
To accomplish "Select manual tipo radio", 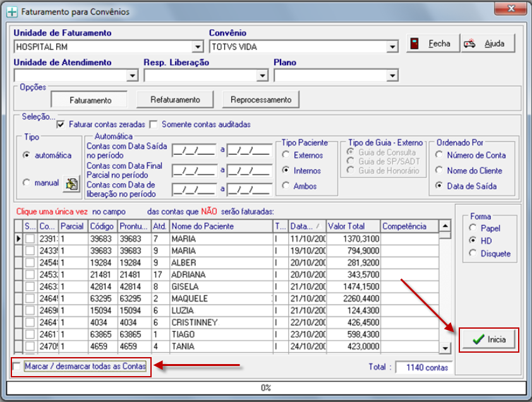I will pyautogui.click(x=26, y=183).
